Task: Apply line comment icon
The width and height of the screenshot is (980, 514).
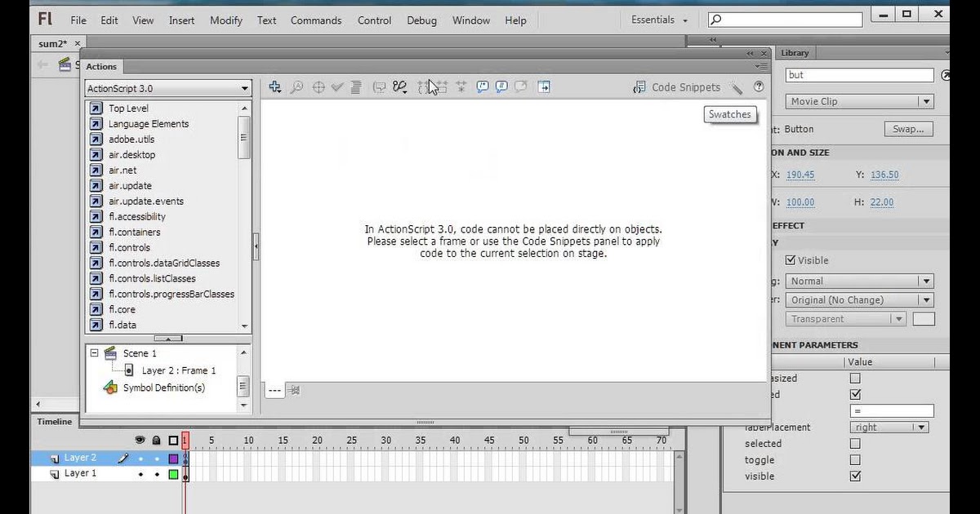Action: pos(501,87)
